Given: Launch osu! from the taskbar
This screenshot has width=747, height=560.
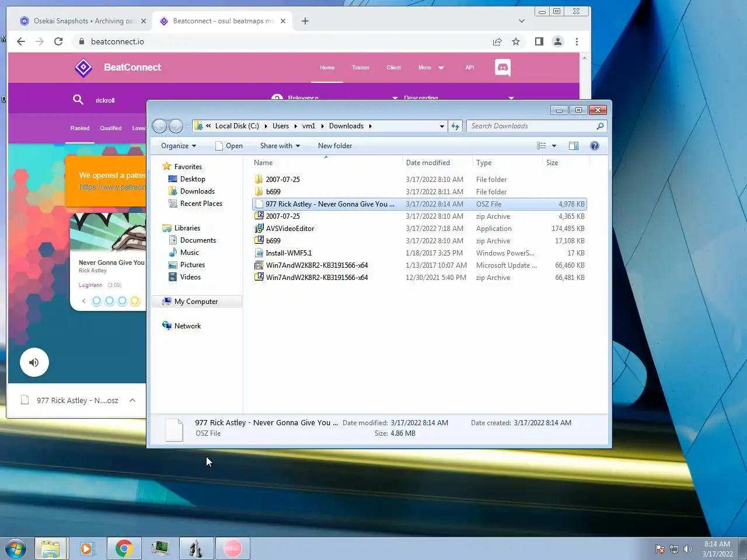Looking at the screenshot, I should pyautogui.click(x=232, y=548).
